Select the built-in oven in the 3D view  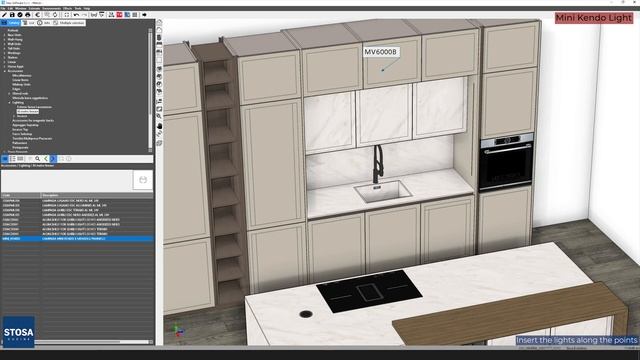tap(506, 162)
